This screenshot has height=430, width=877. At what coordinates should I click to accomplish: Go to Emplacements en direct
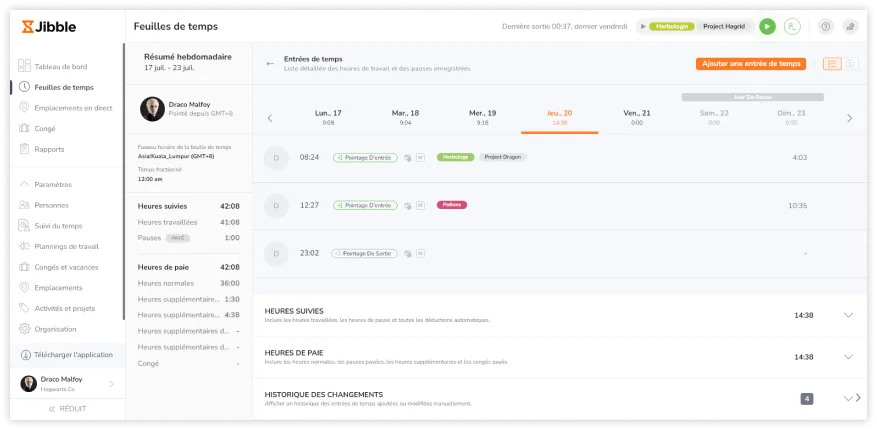tap(73, 108)
